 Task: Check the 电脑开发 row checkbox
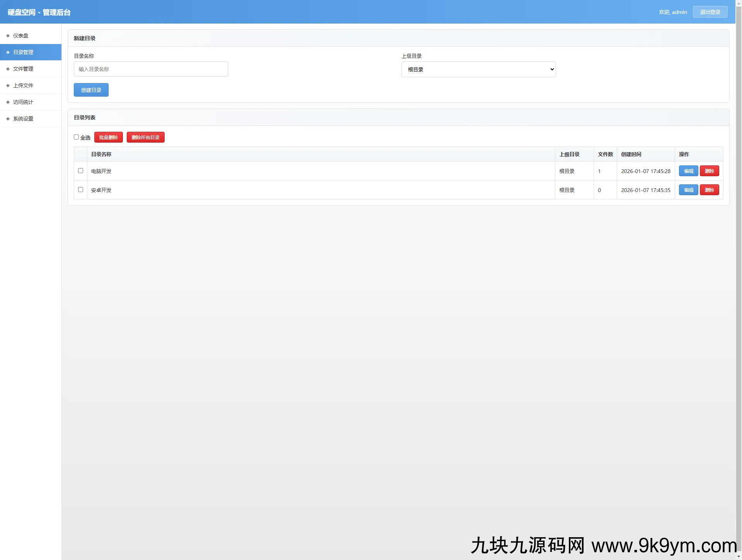(x=80, y=170)
